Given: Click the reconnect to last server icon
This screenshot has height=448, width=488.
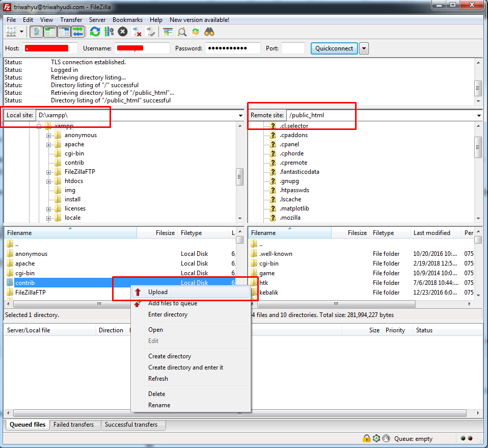Looking at the screenshot, I should click(151, 32).
